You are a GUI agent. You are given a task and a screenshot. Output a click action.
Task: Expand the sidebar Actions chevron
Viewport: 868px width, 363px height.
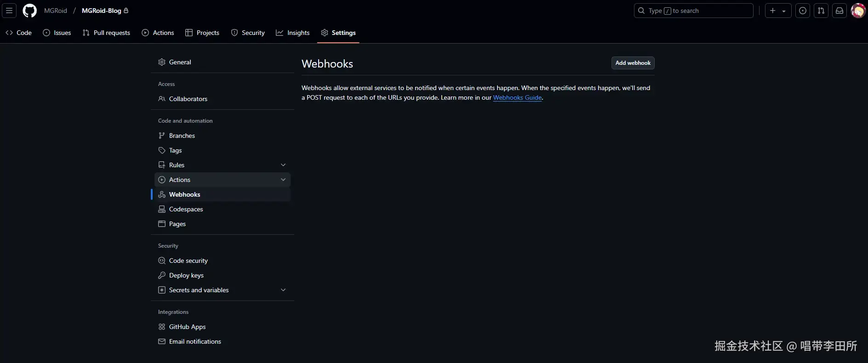pos(283,180)
